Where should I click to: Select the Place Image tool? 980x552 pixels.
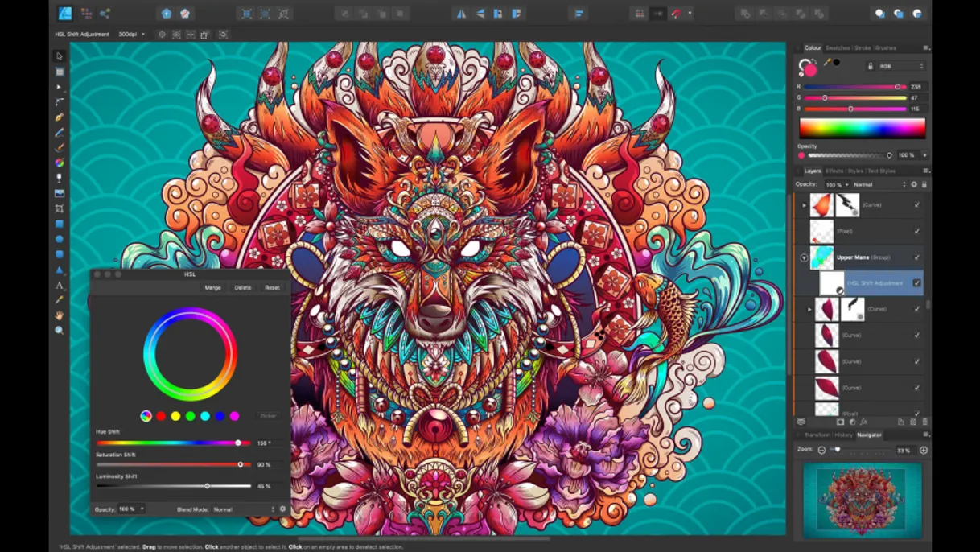coord(60,194)
